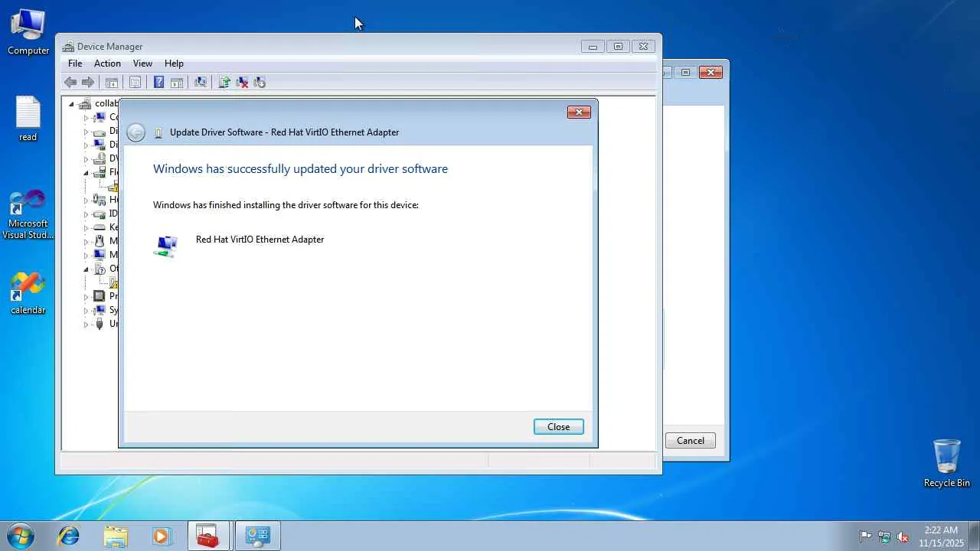Close the background window with red X
This screenshot has width=980, height=551.
tap(711, 73)
